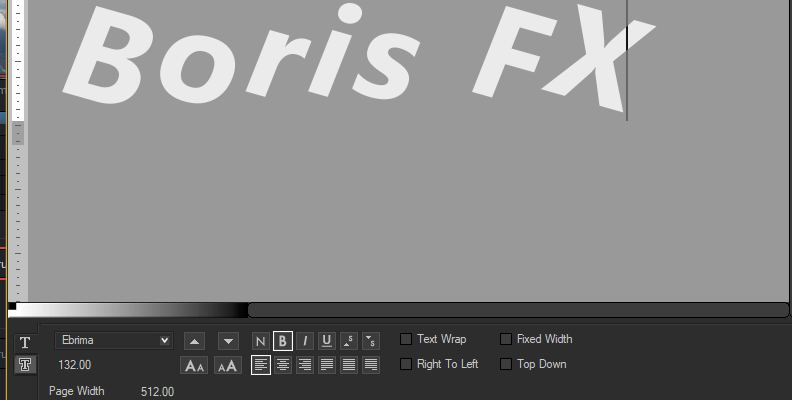
Task: Open the Ebrima font dropdown
Action: (114, 341)
